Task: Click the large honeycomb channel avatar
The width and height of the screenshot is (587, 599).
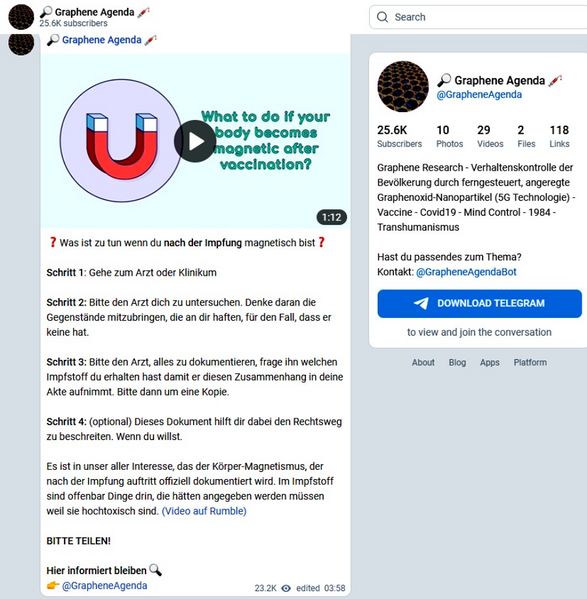Action: point(403,86)
